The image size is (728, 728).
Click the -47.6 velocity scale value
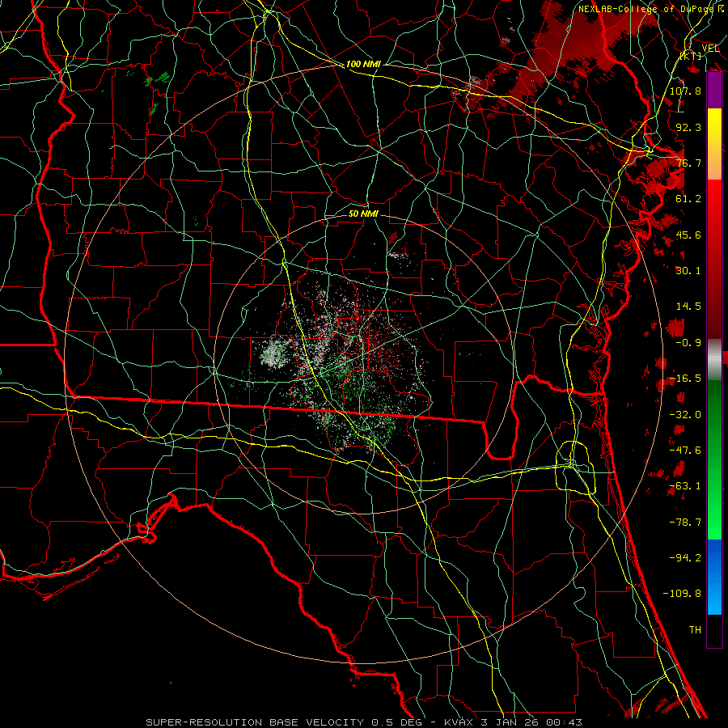pos(685,451)
